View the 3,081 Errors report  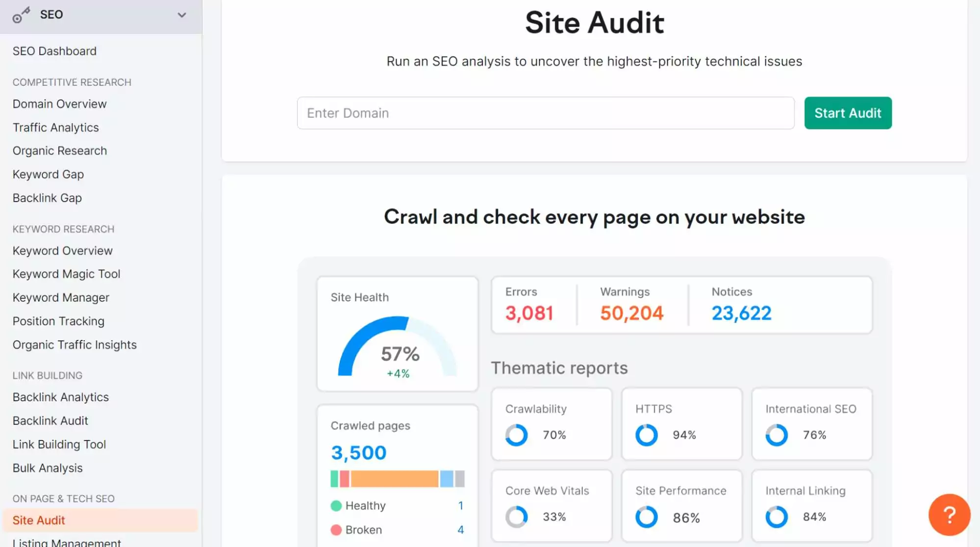[529, 313]
